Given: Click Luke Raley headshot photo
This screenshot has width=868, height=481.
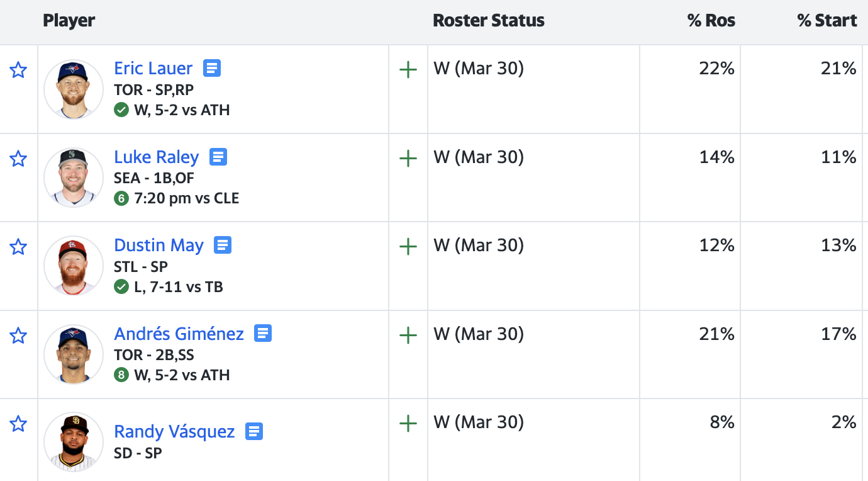Looking at the screenshot, I should tap(74, 178).
